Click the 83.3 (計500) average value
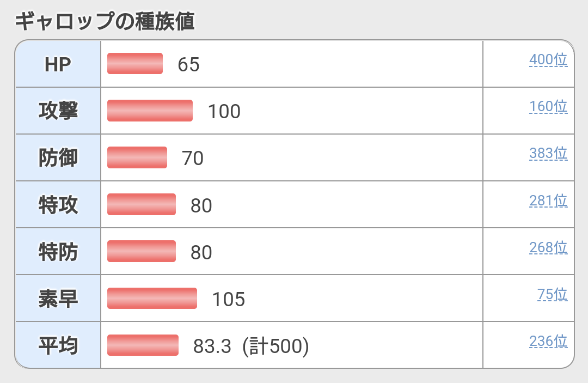This screenshot has height=383, width=588. coord(251,346)
